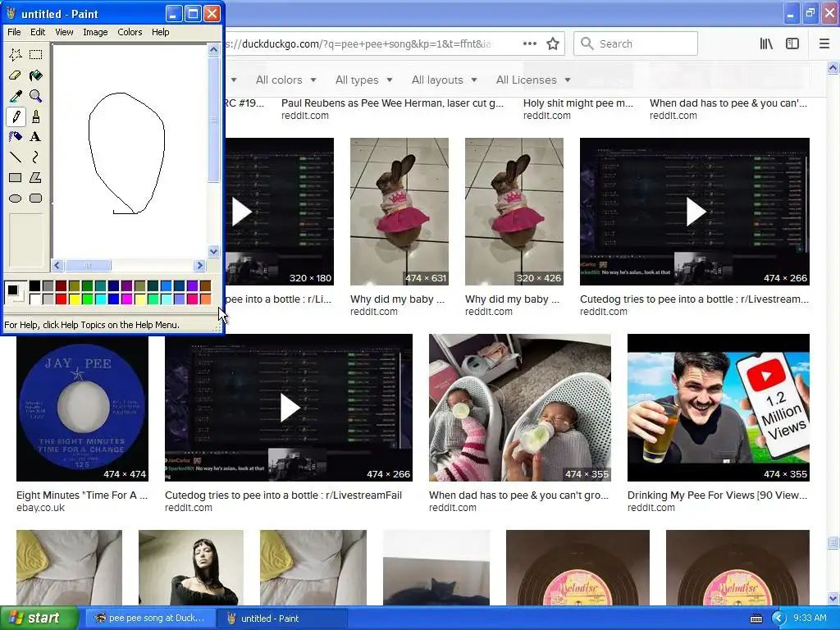The image size is (840, 630).
Task: Select the Text tool in Paint
Action: click(x=36, y=137)
